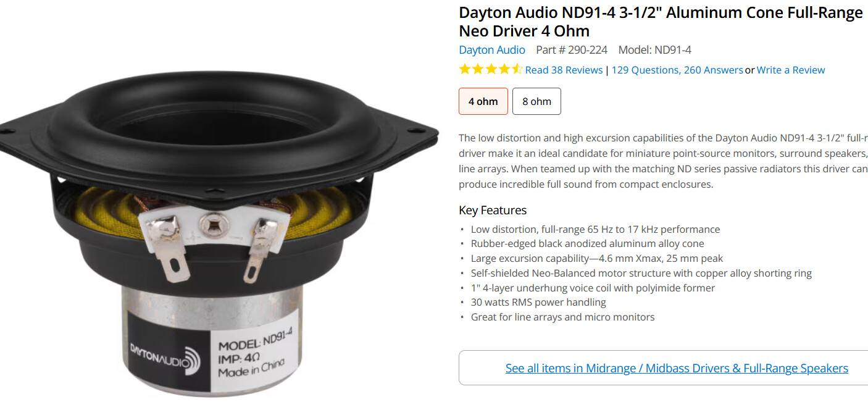The image size is (868, 402).
Task: View 129 Questions, 260 Answers
Action: tap(677, 70)
